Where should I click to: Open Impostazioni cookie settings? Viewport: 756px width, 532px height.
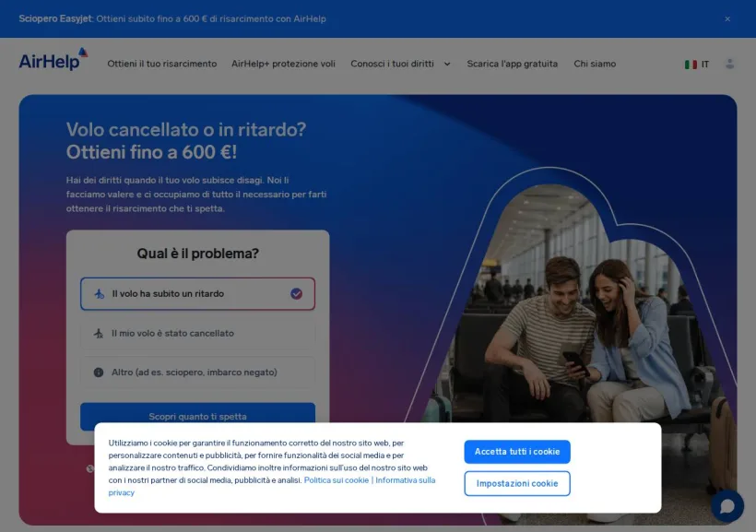pyautogui.click(x=517, y=483)
